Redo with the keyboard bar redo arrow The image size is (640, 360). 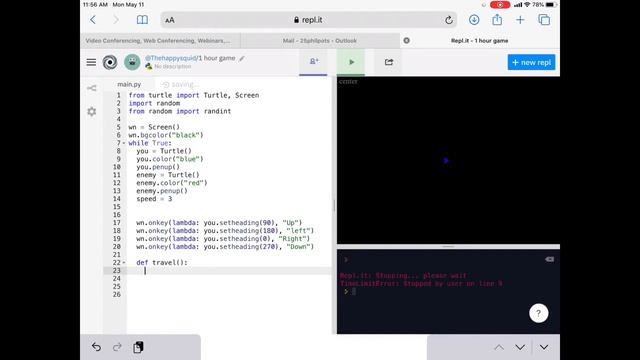[117, 347]
